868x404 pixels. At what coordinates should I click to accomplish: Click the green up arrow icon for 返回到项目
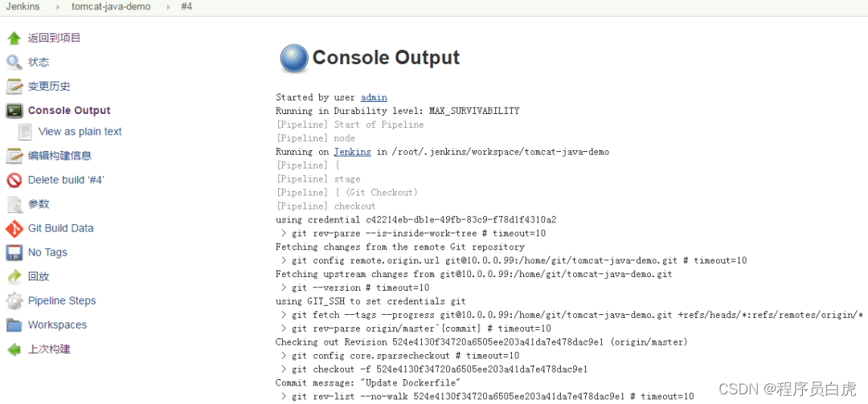[x=14, y=39]
